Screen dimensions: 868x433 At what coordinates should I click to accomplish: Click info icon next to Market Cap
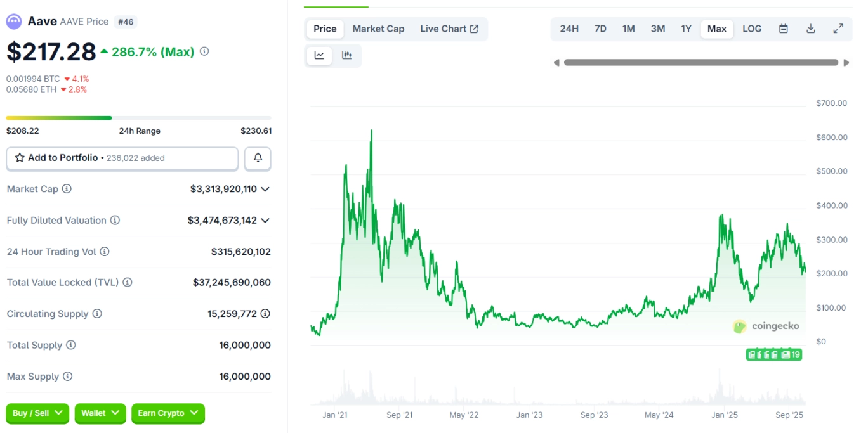pos(67,189)
